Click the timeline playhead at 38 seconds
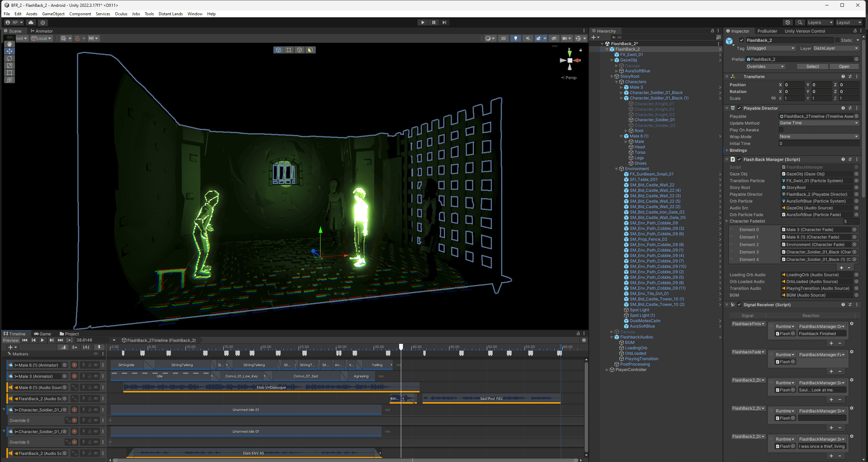Image resolution: width=868 pixels, height=462 pixels. [401, 347]
